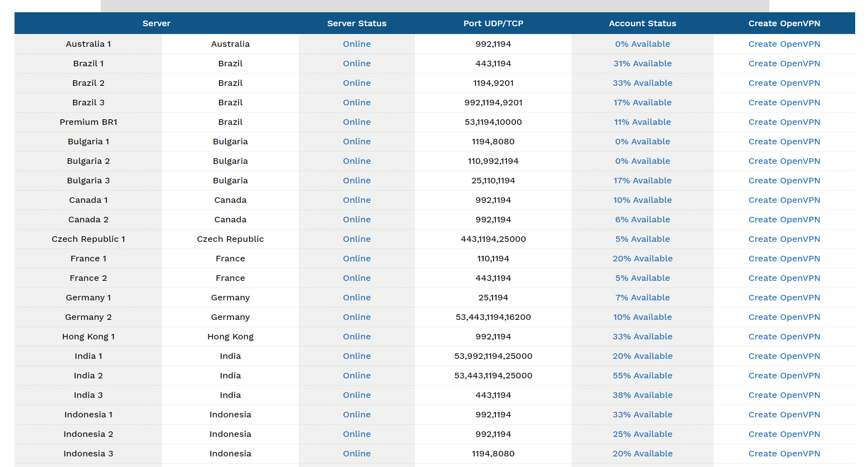Click the 0% Available link for Australia 1

tap(642, 44)
